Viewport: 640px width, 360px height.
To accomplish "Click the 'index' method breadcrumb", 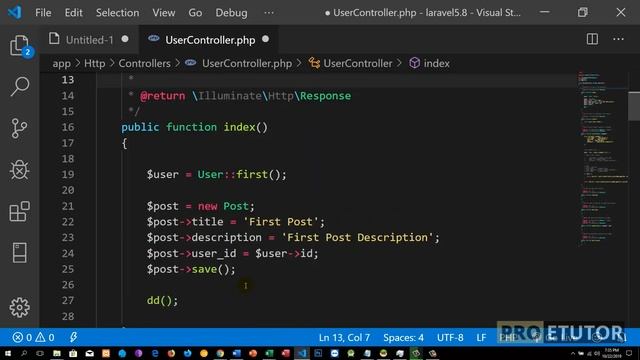I will tap(436, 64).
